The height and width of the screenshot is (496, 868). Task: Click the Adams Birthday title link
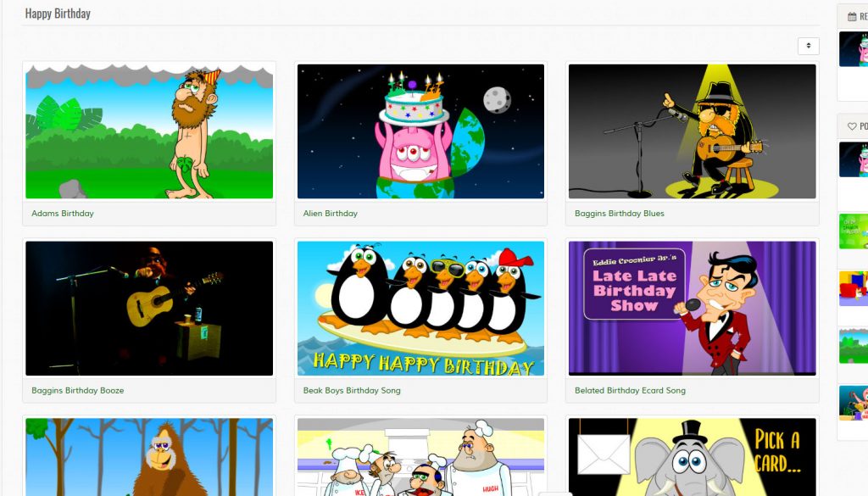[63, 214]
